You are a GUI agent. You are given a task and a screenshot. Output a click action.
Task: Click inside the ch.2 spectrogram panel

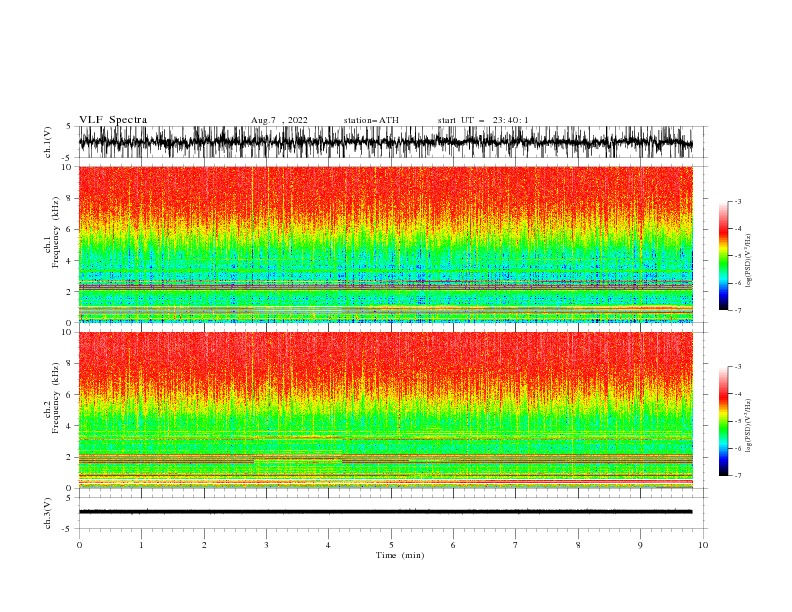tap(386, 410)
